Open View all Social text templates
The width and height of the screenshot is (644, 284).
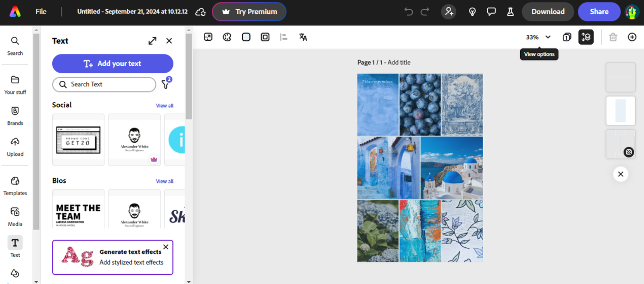164,105
